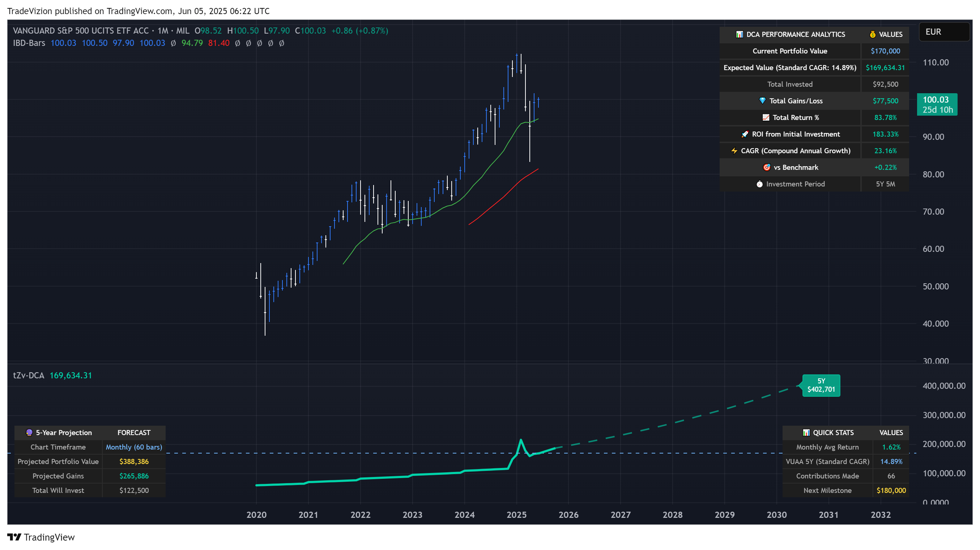Click the bar chart icon beside QUICK STATS

click(x=806, y=433)
